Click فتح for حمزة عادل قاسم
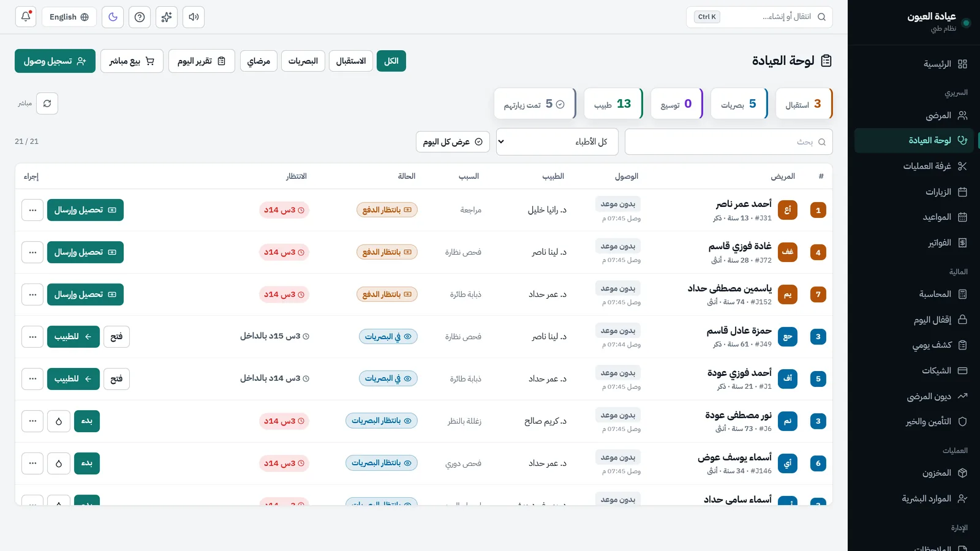The width and height of the screenshot is (980, 551). click(x=116, y=337)
